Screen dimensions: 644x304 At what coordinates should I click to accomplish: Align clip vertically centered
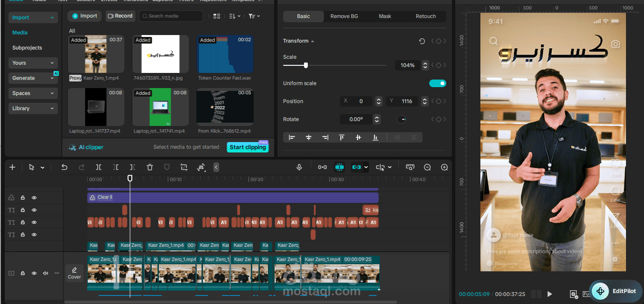[x=359, y=137]
